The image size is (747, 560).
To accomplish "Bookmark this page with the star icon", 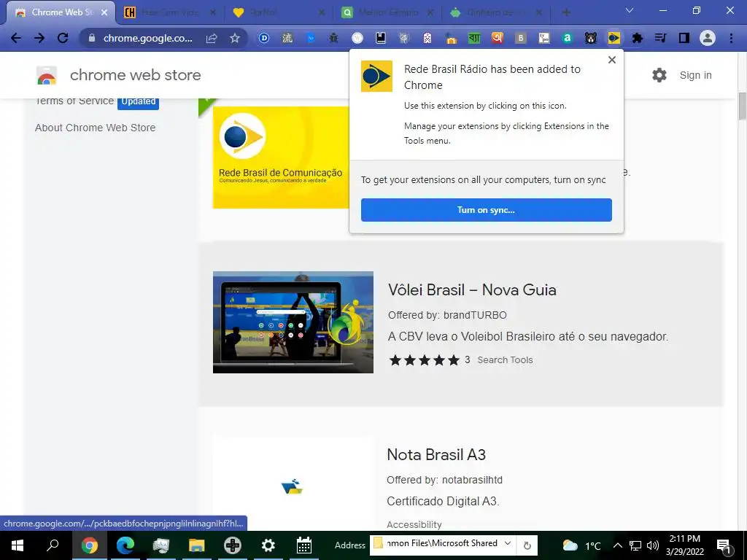I will click(235, 38).
